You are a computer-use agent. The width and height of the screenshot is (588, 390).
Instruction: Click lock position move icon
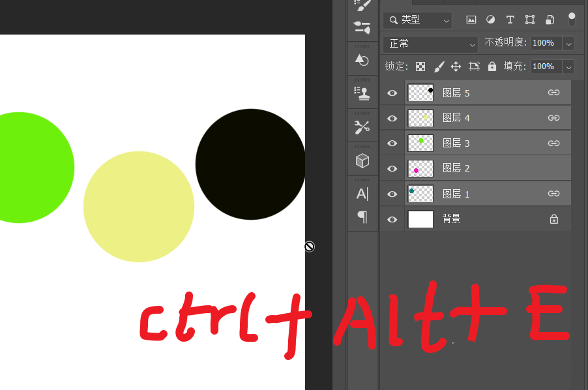point(456,67)
